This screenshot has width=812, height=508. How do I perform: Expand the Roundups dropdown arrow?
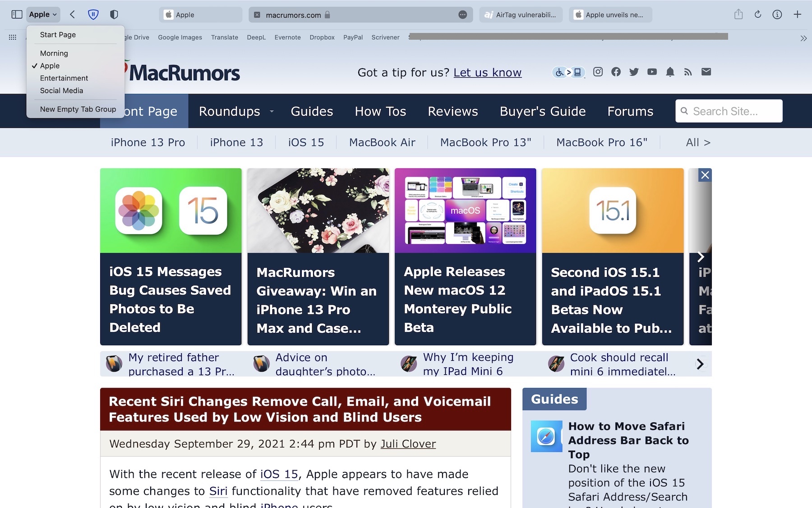[272, 111]
